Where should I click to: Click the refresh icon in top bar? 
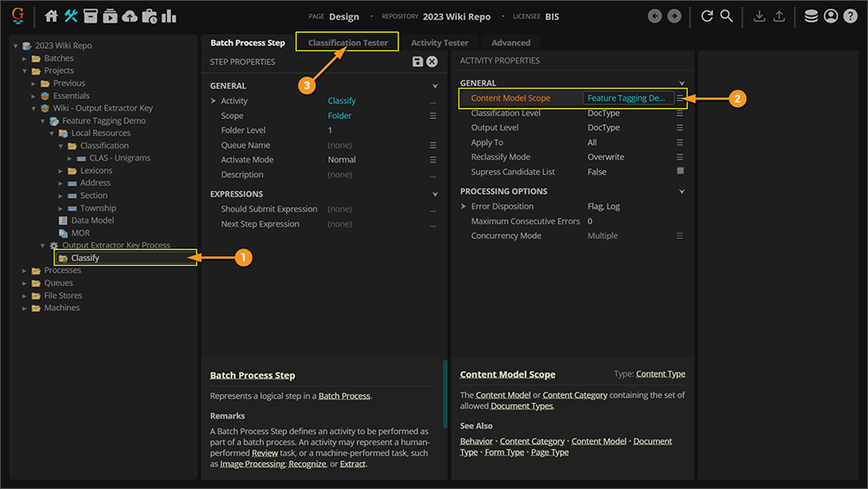[707, 17]
